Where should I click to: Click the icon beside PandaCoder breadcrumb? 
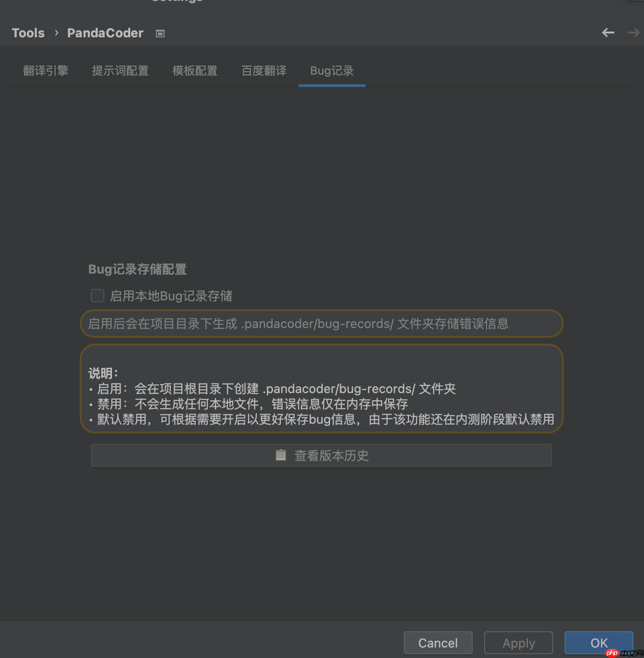tap(160, 33)
